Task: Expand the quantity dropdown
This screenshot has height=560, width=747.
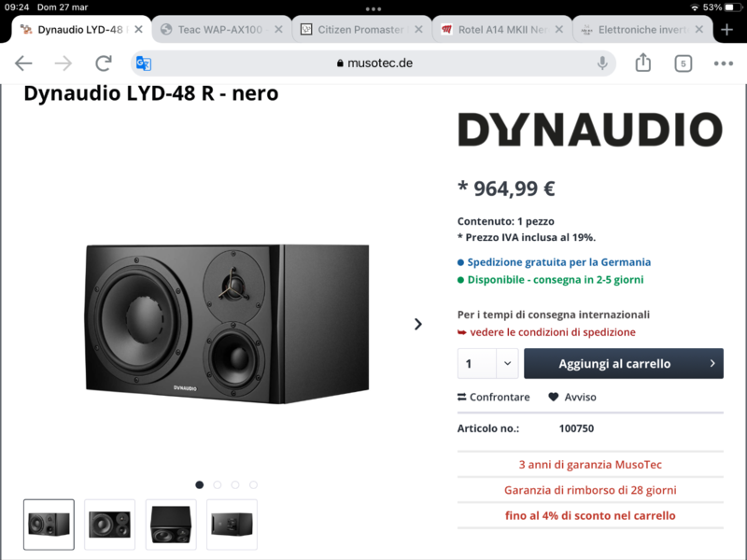Action: point(507,363)
